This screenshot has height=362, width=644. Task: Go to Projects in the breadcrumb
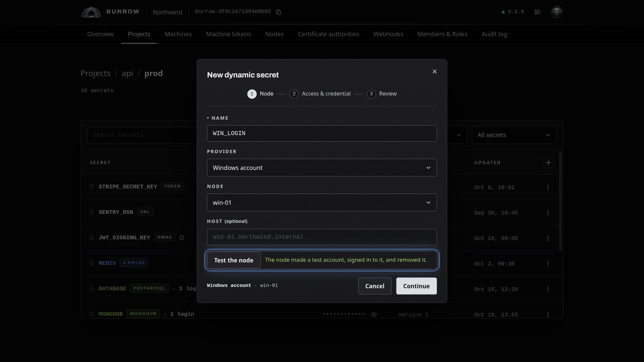click(96, 73)
